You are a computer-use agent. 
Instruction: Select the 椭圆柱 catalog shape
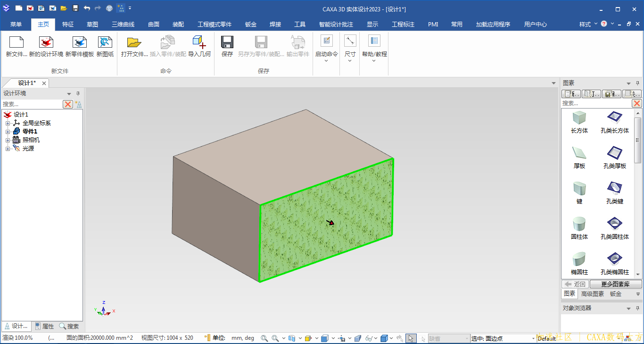click(x=579, y=263)
